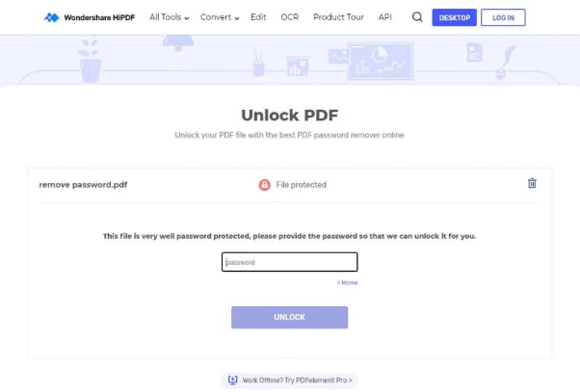Open the OCR menu item
The image size is (580, 392).
click(290, 17)
